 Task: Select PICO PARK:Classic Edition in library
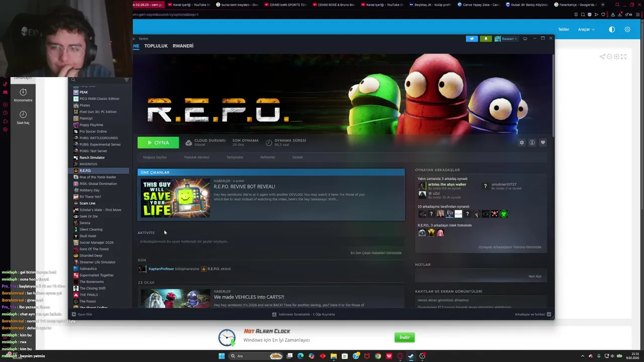coord(99,99)
